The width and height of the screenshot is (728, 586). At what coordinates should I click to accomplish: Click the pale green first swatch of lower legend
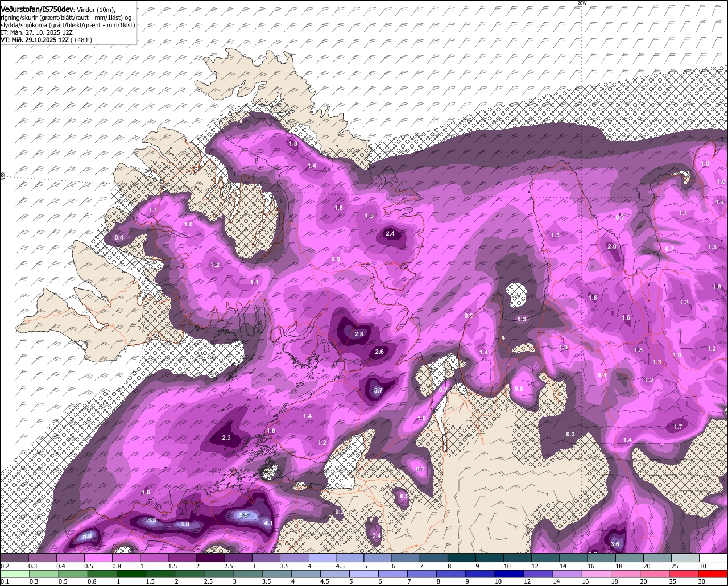pyautogui.click(x=14, y=573)
